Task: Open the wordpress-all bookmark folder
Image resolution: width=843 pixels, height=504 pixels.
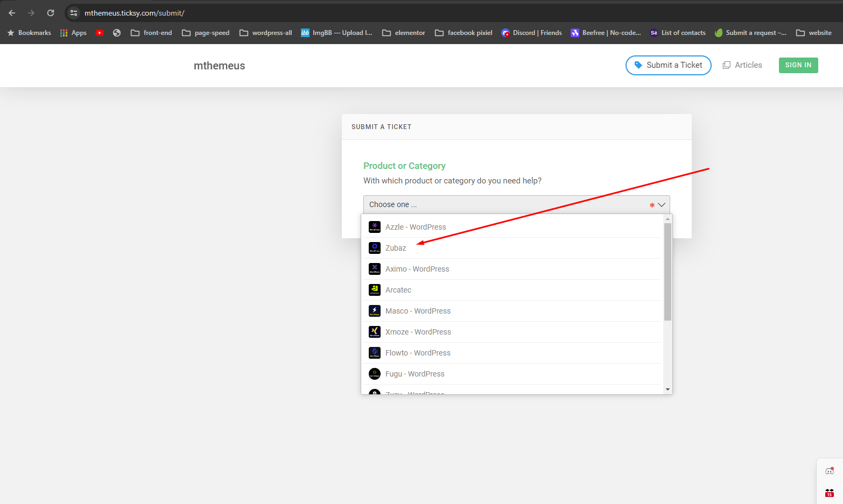Action: click(266, 33)
